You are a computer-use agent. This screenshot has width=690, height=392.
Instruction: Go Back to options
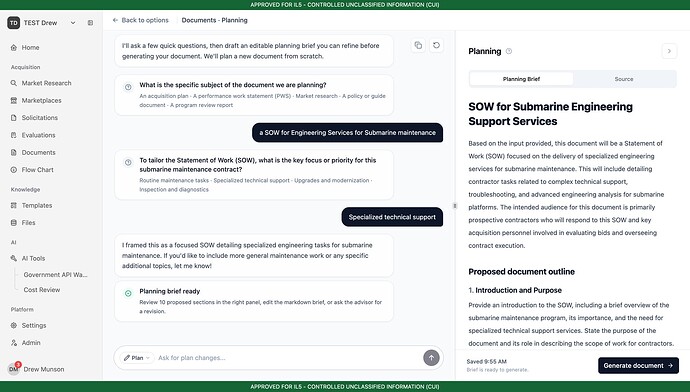click(140, 20)
